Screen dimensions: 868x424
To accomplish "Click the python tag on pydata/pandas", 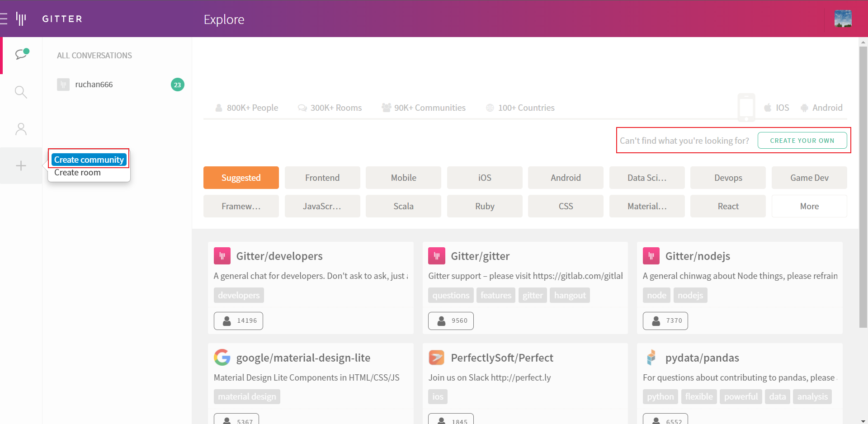I will [660, 396].
